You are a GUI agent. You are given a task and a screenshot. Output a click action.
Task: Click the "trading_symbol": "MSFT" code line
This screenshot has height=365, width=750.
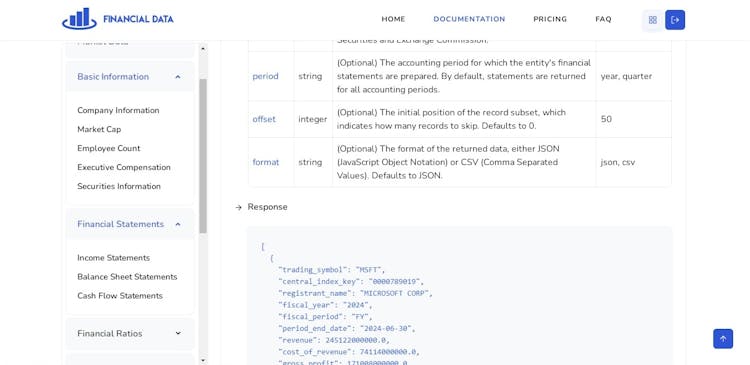(x=331, y=270)
